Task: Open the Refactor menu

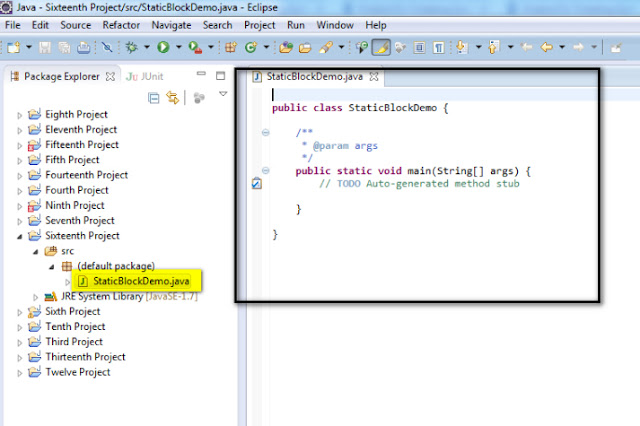Action: (121, 25)
